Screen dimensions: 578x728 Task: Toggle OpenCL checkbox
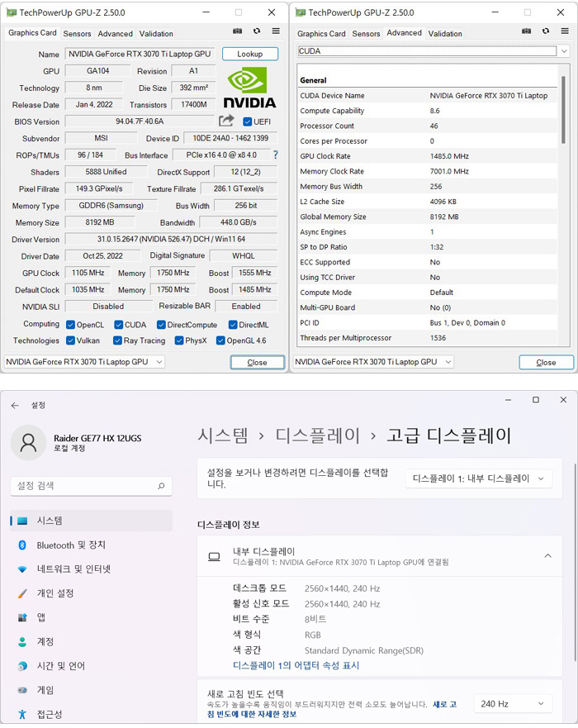pos(70,325)
